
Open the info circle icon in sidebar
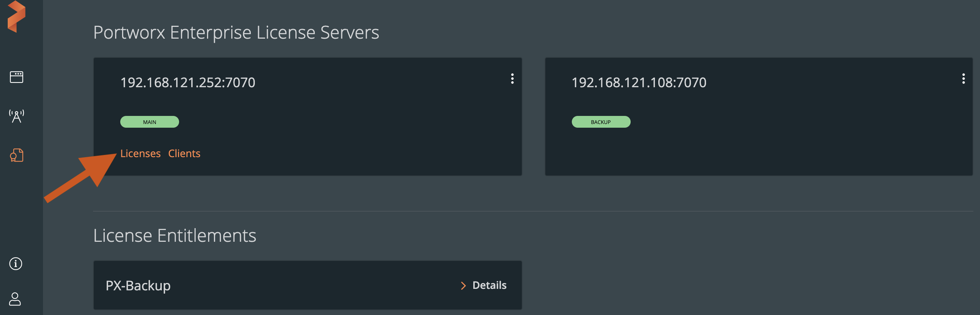(15, 263)
